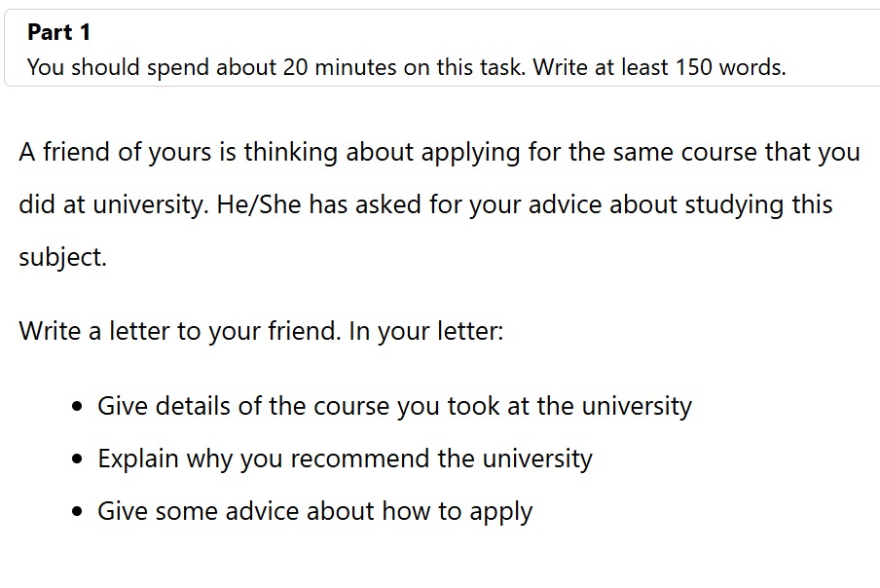The height and width of the screenshot is (588, 880).
Task: Click the bullet dot before "Explain why"
Action: pyautogui.click(x=78, y=459)
